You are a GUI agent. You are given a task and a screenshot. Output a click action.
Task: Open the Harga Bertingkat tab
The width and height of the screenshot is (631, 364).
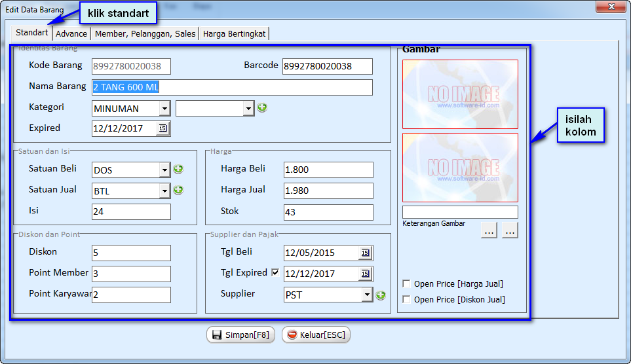click(235, 33)
